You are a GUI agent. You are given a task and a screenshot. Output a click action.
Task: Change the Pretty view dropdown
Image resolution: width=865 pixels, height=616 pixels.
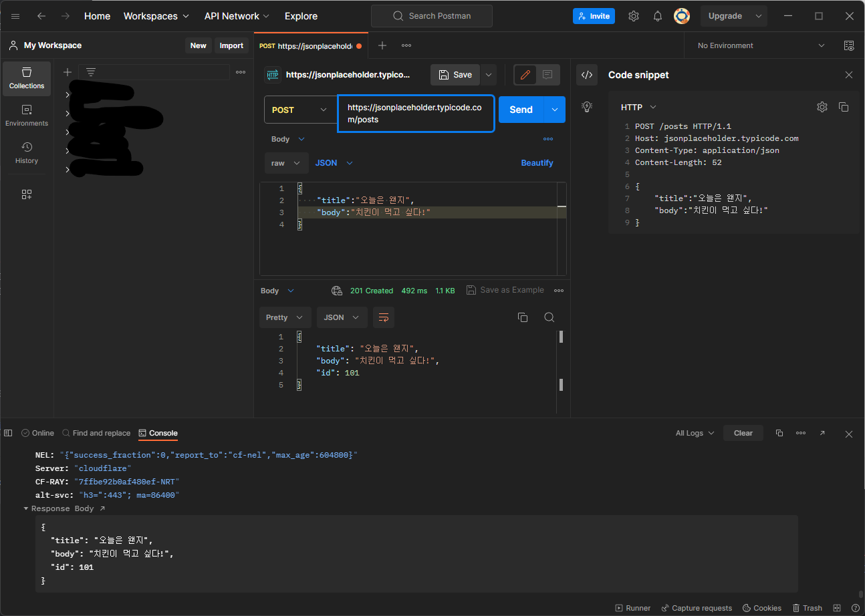pyautogui.click(x=285, y=317)
